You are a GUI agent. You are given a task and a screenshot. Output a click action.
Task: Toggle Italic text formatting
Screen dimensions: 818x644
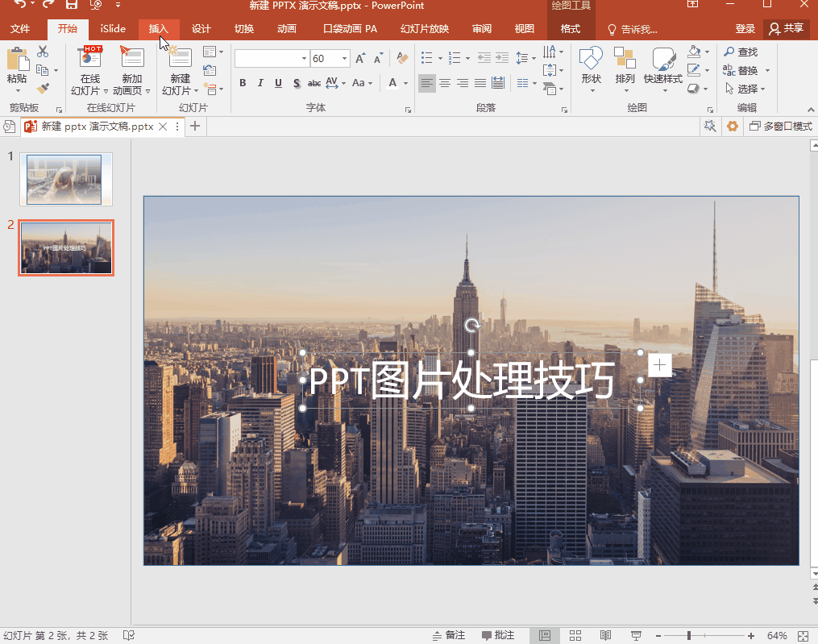[260, 83]
